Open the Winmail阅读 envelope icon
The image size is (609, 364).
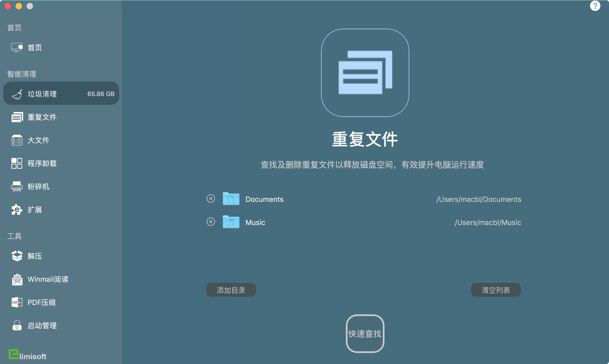[17, 279]
